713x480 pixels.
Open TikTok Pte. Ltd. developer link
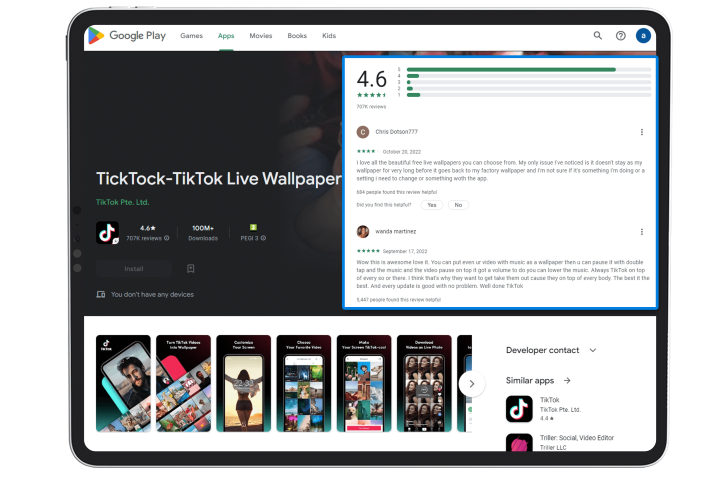click(122, 202)
